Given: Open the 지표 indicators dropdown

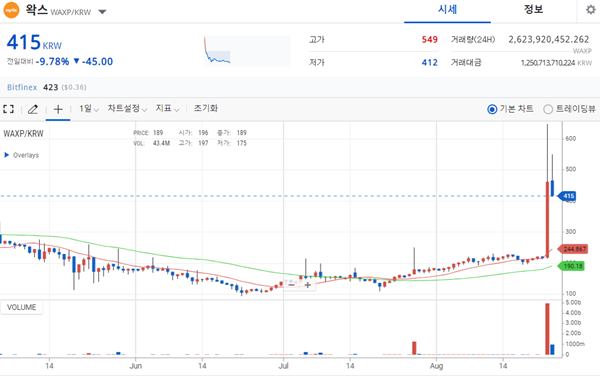Looking at the screenshot, I should click(167, 109).
